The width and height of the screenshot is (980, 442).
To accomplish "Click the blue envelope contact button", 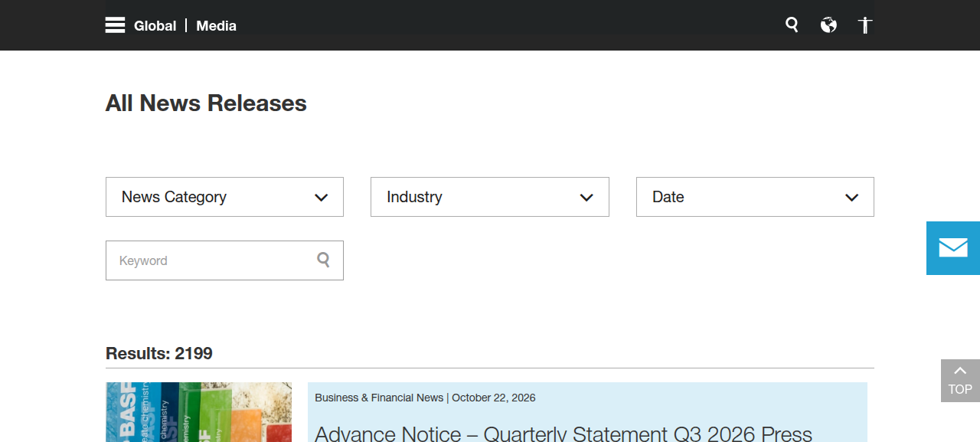I will tap(953, 248).
